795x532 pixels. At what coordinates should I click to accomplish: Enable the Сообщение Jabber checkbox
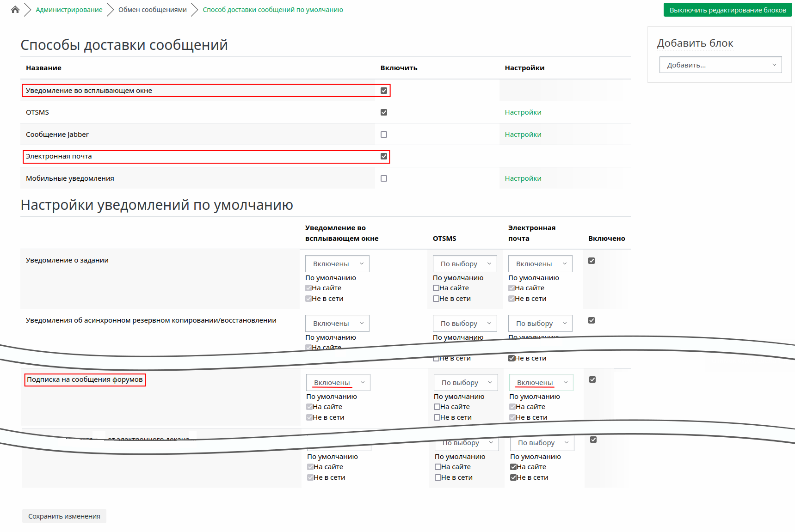pyautogui.click(x=384, y=135)
